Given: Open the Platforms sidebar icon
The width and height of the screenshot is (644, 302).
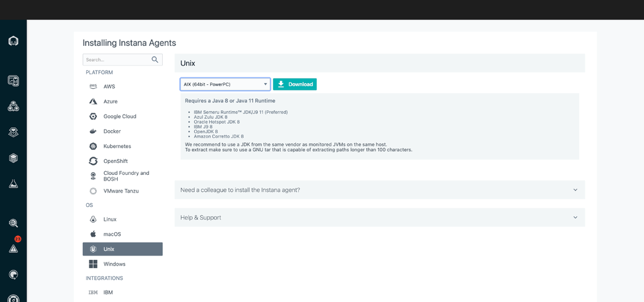Looking at the screenshot, I should [13, 132].
